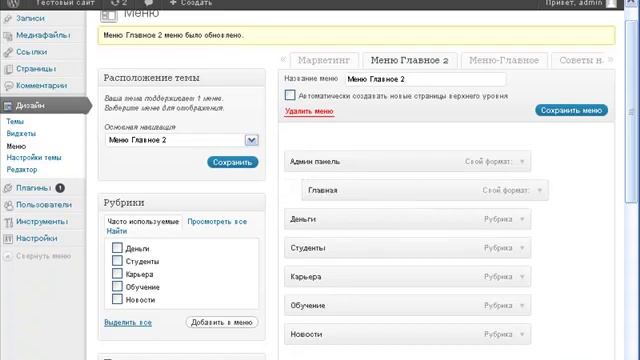Click Привет, admin account greeting

[574, 3]
